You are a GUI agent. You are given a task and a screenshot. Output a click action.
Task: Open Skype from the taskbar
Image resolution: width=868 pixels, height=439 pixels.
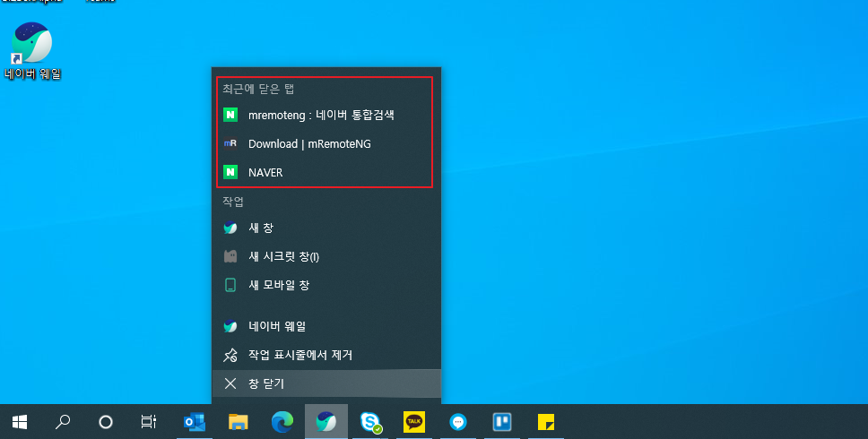tap(370, 422)
